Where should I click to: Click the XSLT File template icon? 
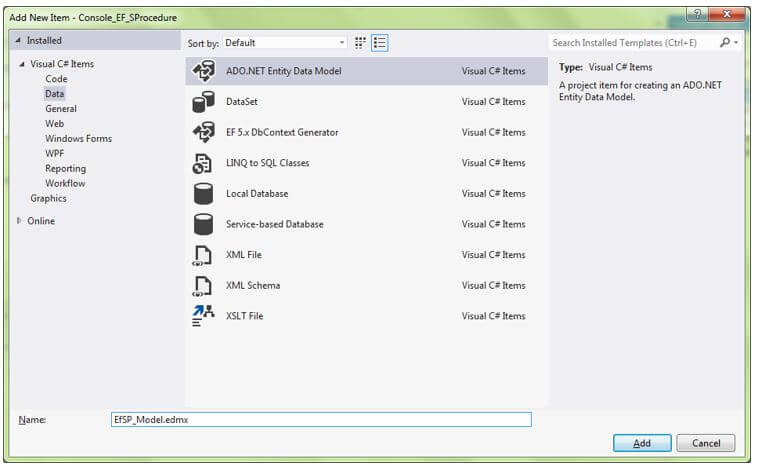coord(203,316)
